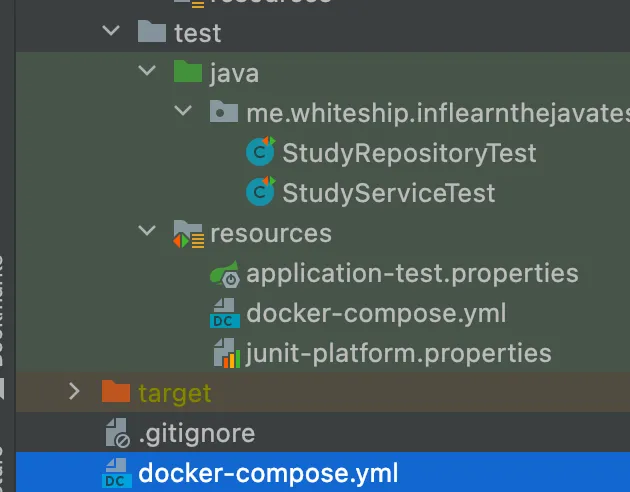Select docker-compose.yml under test resources

tap(376, 313)
